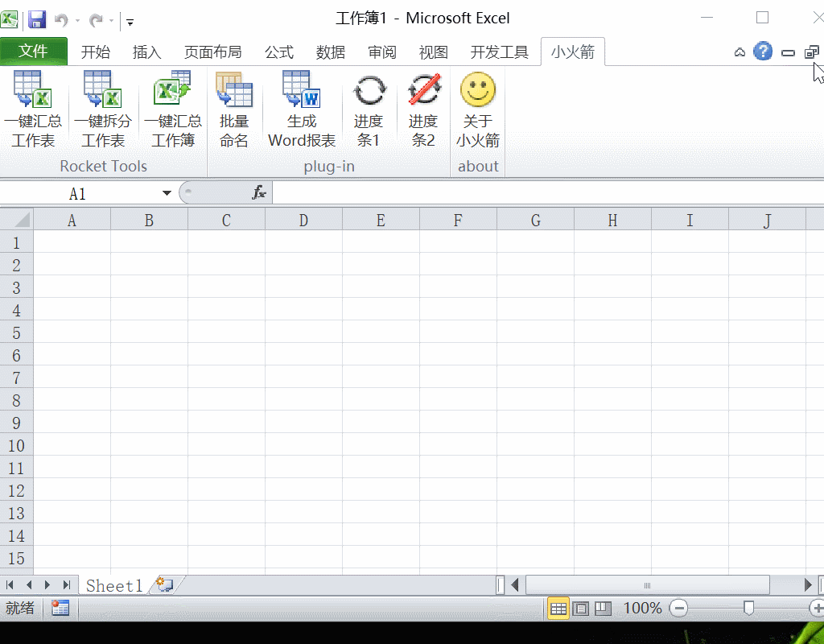Open Excel help question mark icon

coord(763,52)
